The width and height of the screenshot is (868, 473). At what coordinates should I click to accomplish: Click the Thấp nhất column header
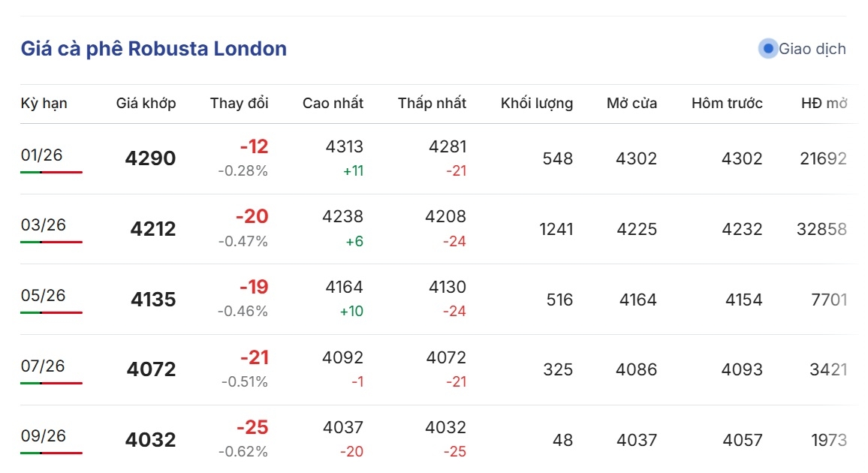point(432,104)
